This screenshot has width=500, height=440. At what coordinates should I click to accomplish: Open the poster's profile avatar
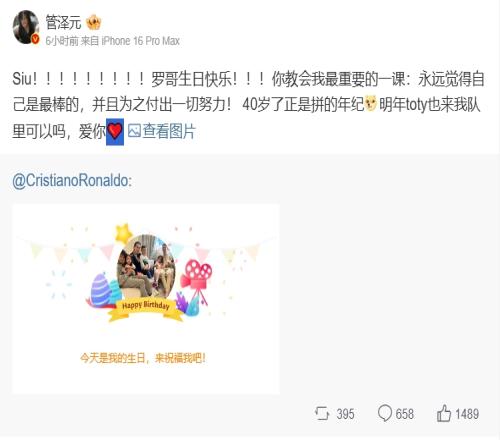(26, 27)
